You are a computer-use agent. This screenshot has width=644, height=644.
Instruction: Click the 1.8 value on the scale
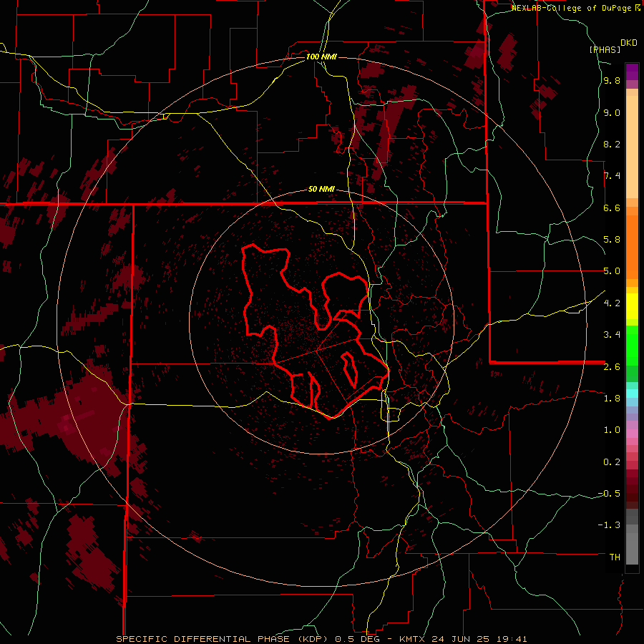tap(612, 399)
